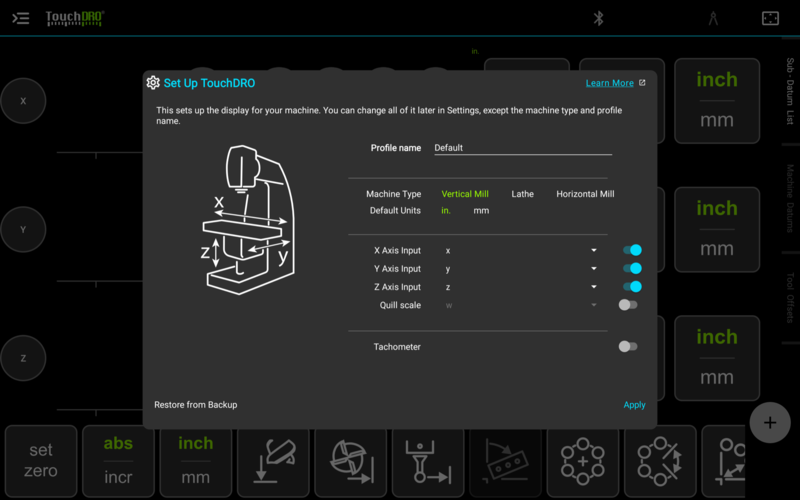Click the TouchDRO logo
800x500 pixels.
coord(74,18)
